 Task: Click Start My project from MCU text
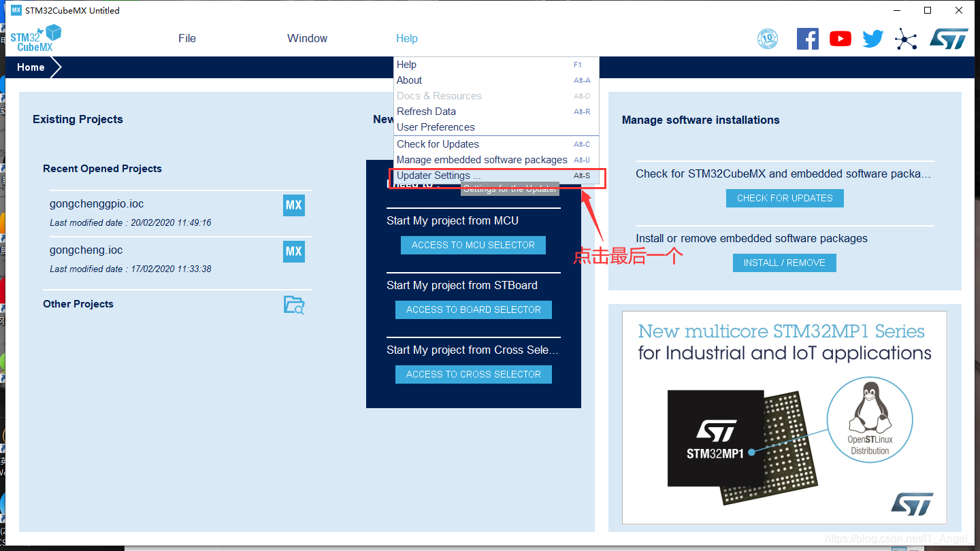(x=453, y=220)
